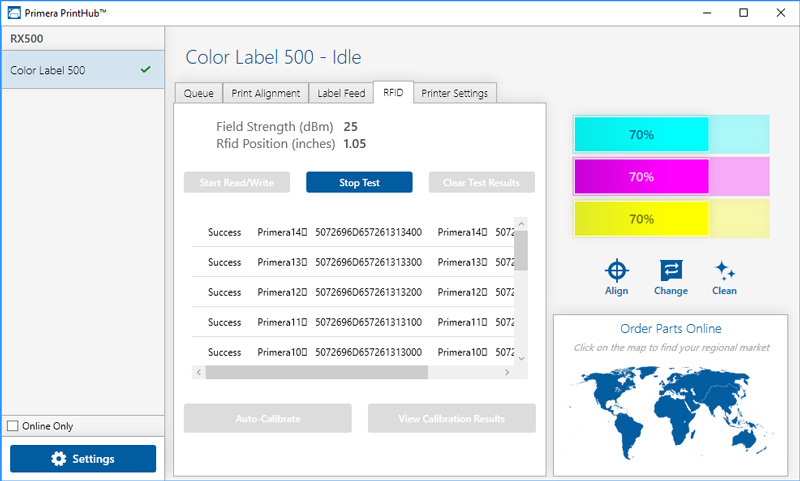
Task: Select Color Label 500 in the printer list
Action: click(83, 70)
